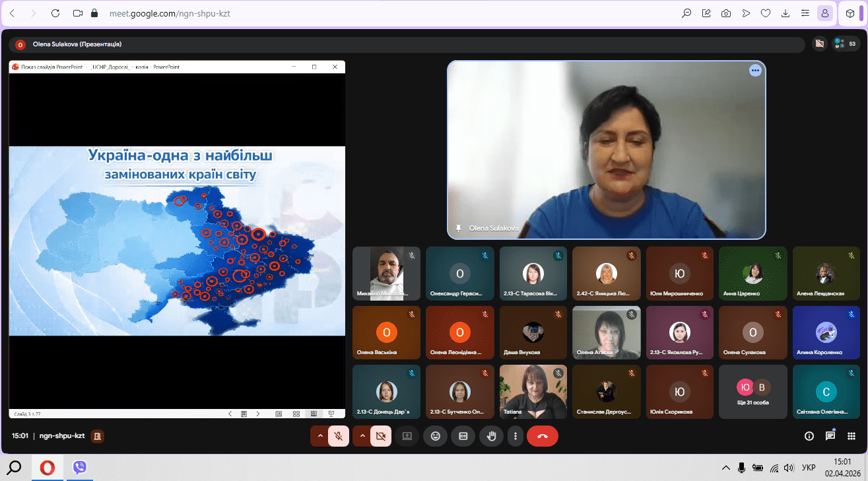Turn on the camera

point(380,436)
